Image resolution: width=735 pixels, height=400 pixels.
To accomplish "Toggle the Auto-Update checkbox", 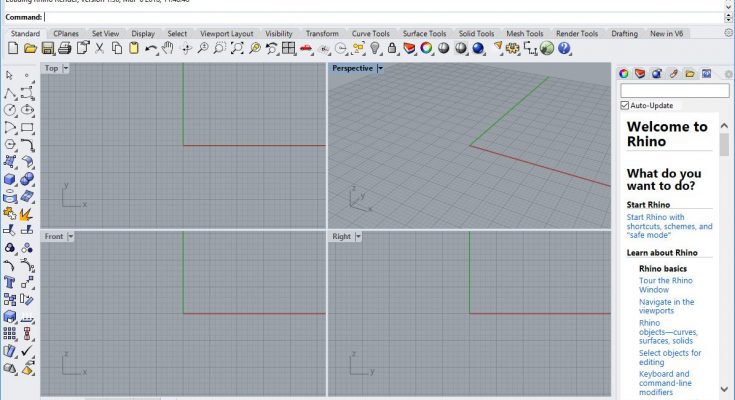I will [x=624, y=106].
